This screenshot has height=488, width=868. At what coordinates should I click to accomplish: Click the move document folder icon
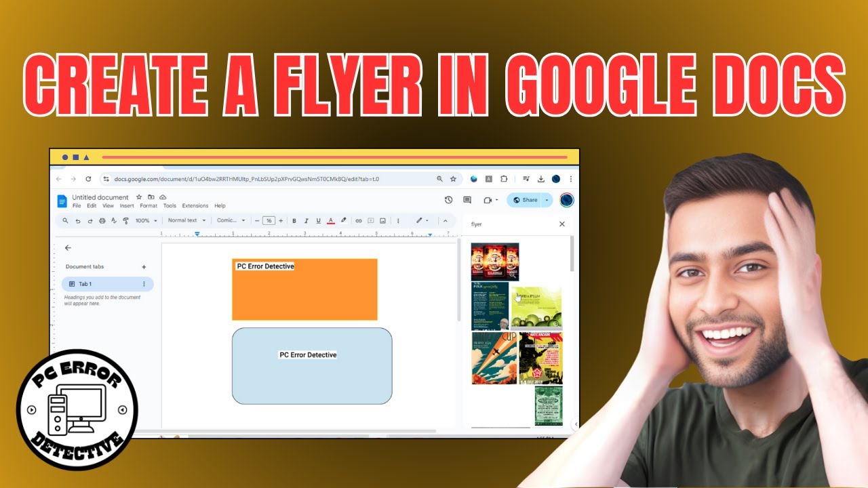click(151, 197)
